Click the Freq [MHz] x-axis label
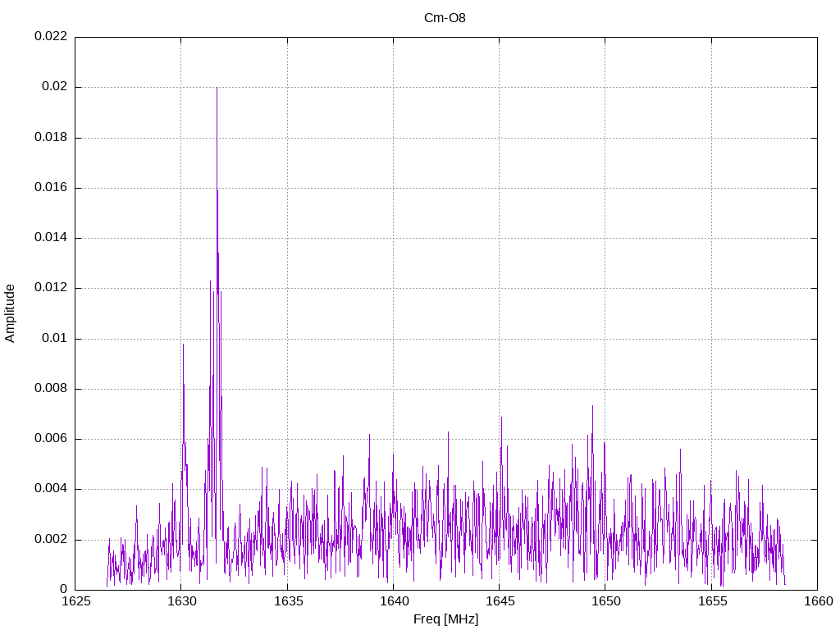Viewport: 840px width, 630px height. coord(445,619)
